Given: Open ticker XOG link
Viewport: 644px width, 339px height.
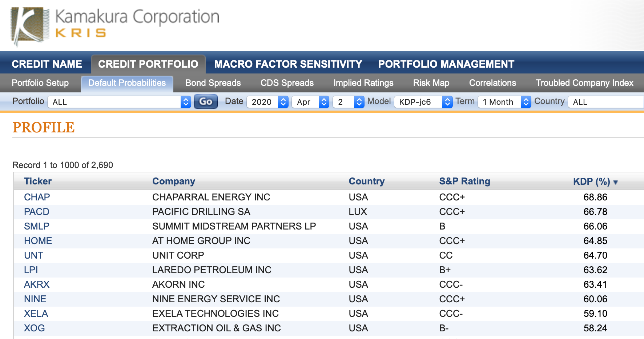Looking at the screenshot, I should (x=35, y=328).
